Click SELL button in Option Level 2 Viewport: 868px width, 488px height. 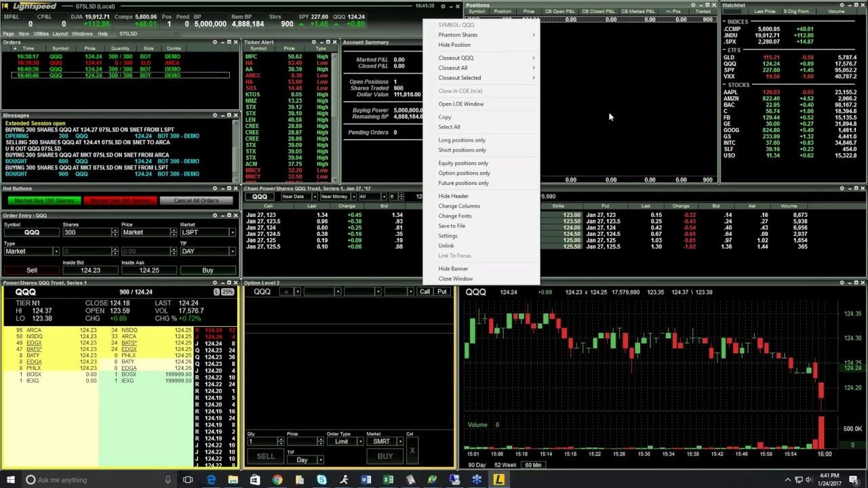pyautogui.click(x=265, y=456)
